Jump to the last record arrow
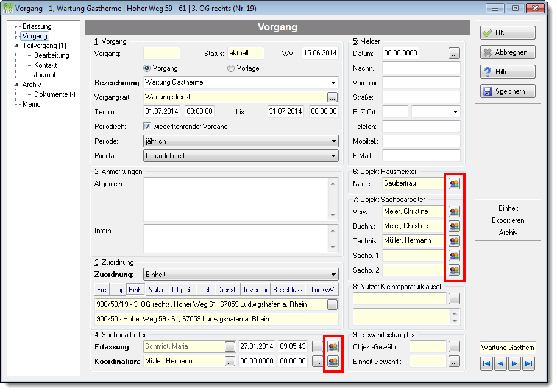 (528, 363)
